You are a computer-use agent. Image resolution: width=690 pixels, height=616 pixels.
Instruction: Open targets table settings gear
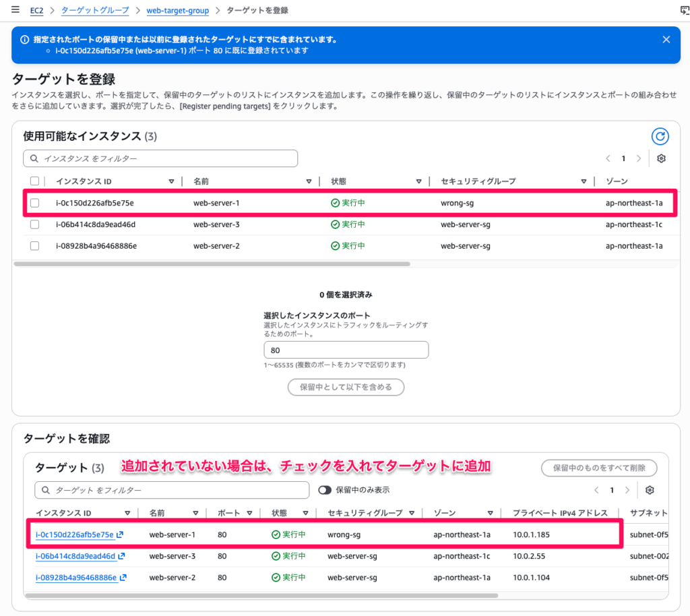[650, 490]
